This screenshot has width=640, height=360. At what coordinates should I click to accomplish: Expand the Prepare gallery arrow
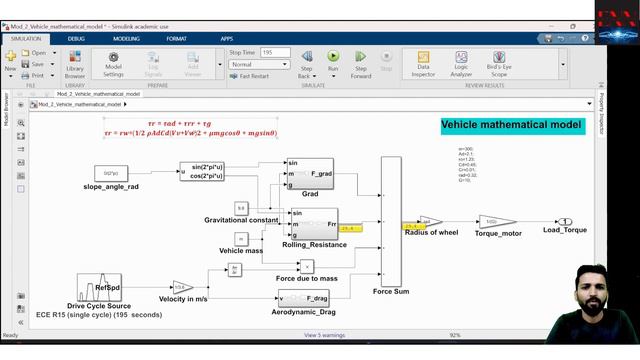click(x=220, y=64)
